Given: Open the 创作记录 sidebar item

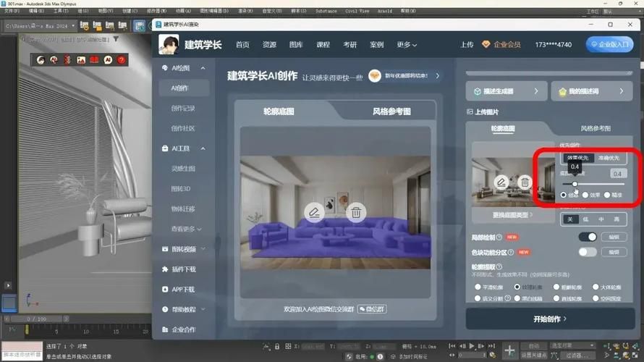Looking at the screenshot, I should click(183, 109).
